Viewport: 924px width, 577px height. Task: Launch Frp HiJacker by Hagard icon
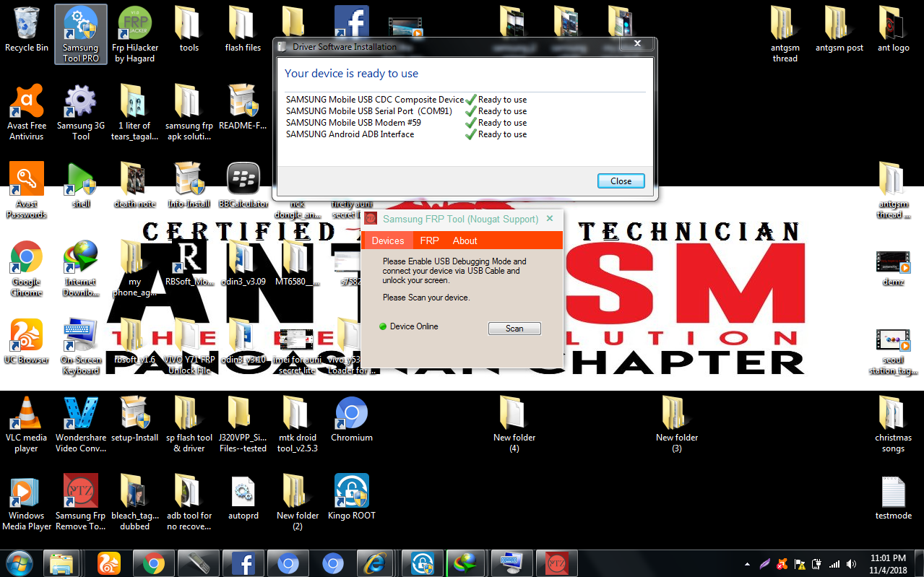[x=135, y=35]
